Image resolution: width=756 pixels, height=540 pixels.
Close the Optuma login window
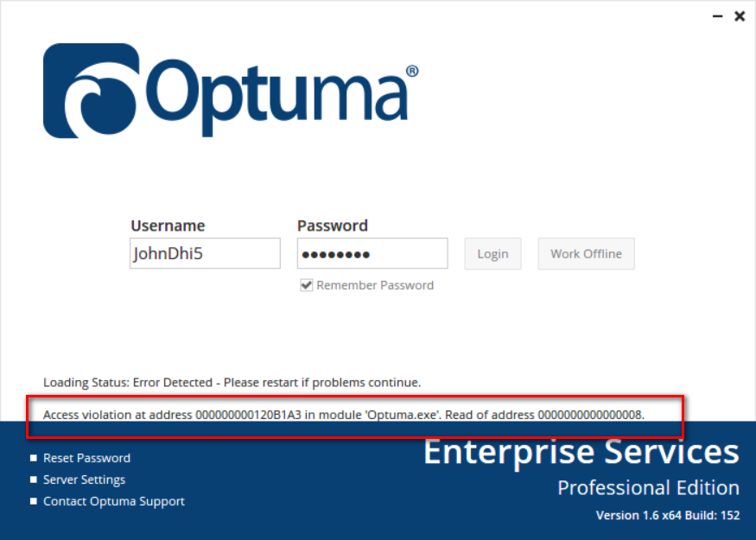pyautogui.click(x=740, y=16)
